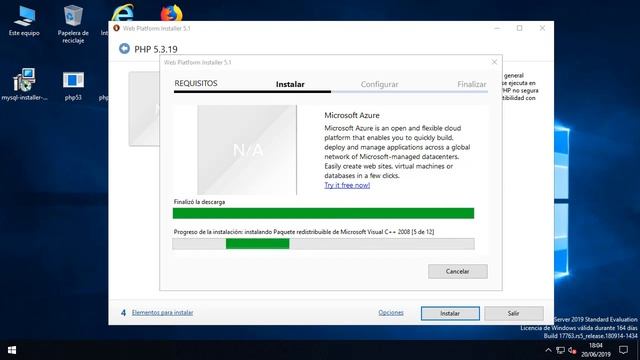Click the N/A product thumbnail

point(247,150)
